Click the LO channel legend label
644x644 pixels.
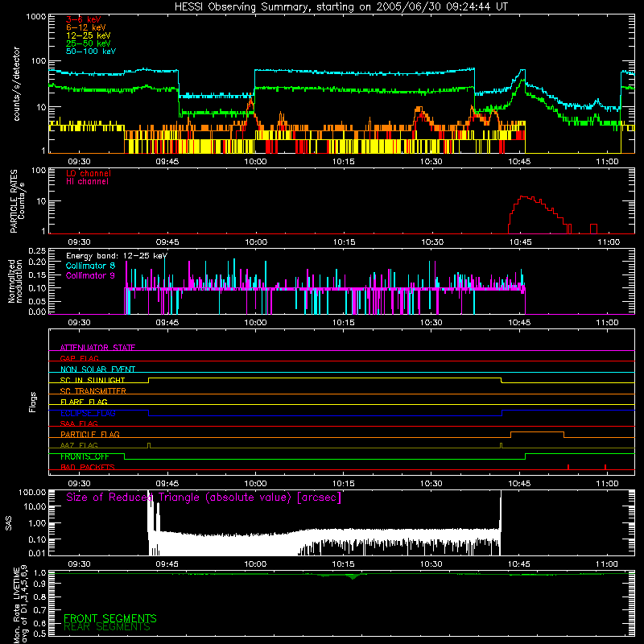(89, 173)
